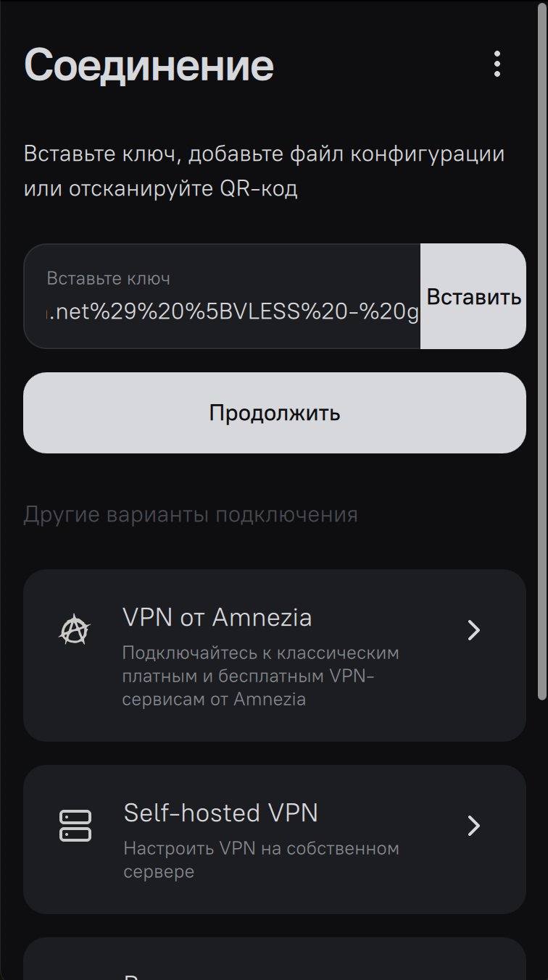Select the "Self-hosted VPN" title
This screenshot has width=548, height=980.
[x=220, y=813]
